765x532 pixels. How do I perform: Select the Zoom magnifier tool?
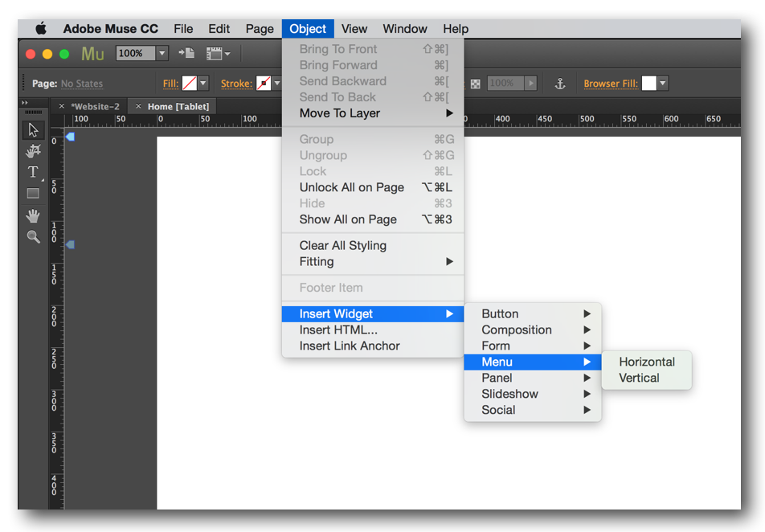pyautogui.click(x=33, y=236)
